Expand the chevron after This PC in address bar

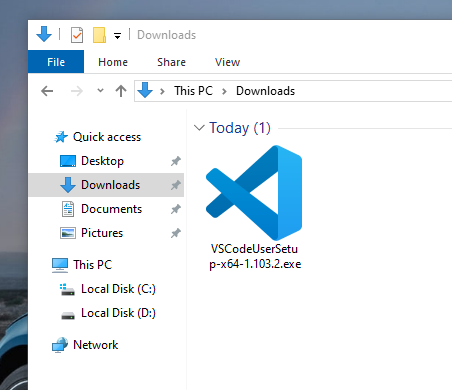[x=224, y=91]
